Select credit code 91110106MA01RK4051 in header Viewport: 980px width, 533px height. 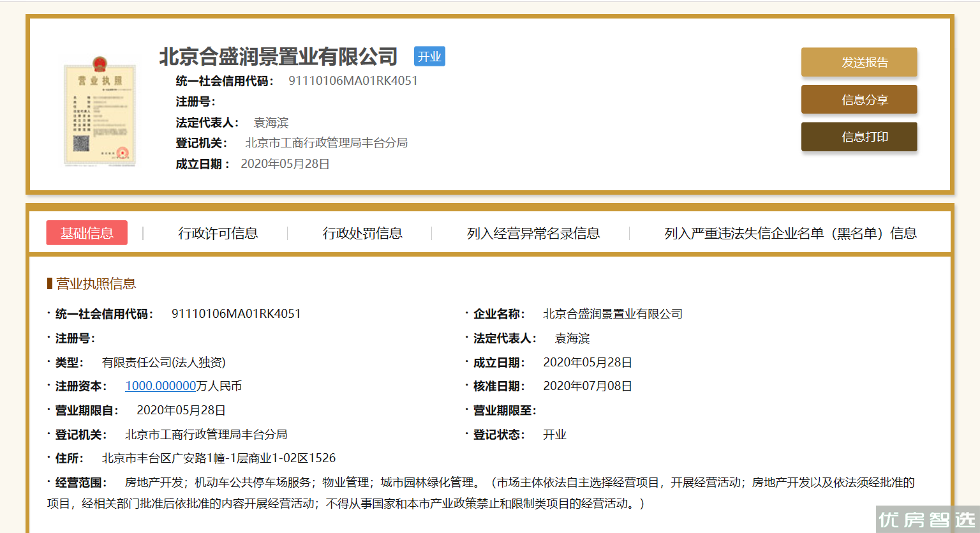click(x=353, y=80)
